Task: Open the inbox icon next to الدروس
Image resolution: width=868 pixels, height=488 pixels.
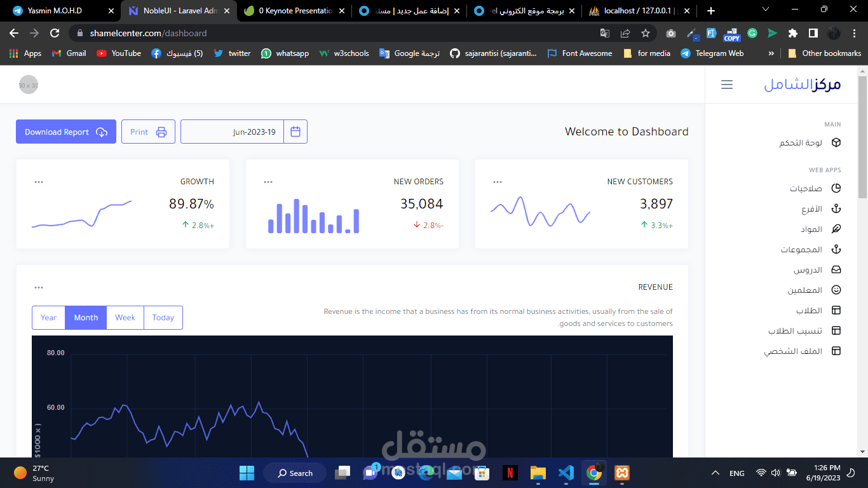Action: pos(836,270)
